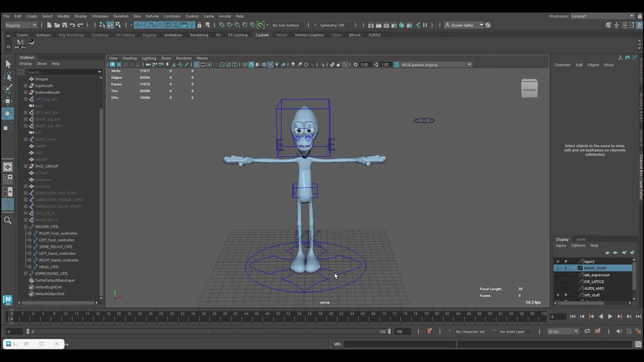This screenshot has height=362, width=644.
Task: Open the Skeleton menu
Action: (121, 16)
